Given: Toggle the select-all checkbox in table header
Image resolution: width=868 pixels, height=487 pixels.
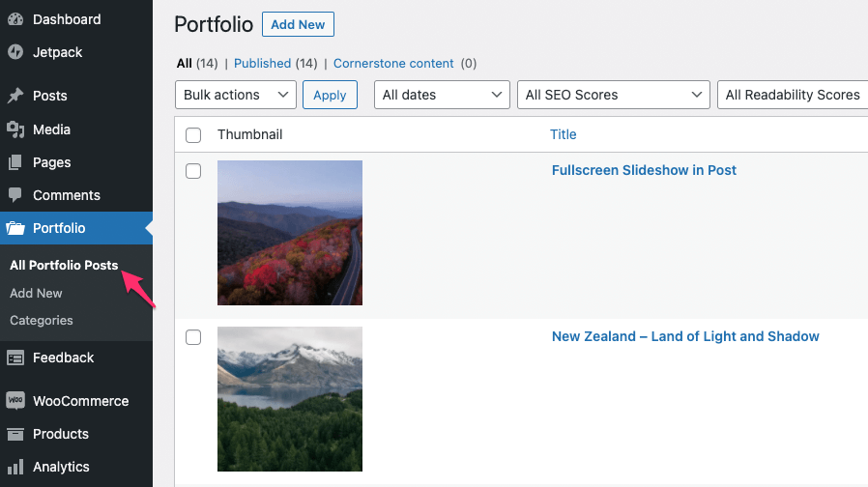Looking at the screenshot, I should tap(193, 135).
